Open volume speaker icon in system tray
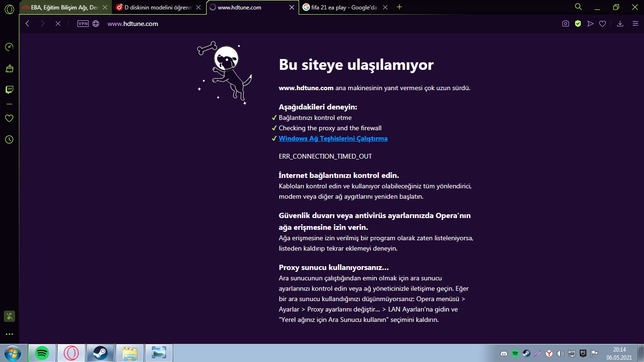Image resolution: width=644 pixels, height=362 pixels. tap(560, 353)
